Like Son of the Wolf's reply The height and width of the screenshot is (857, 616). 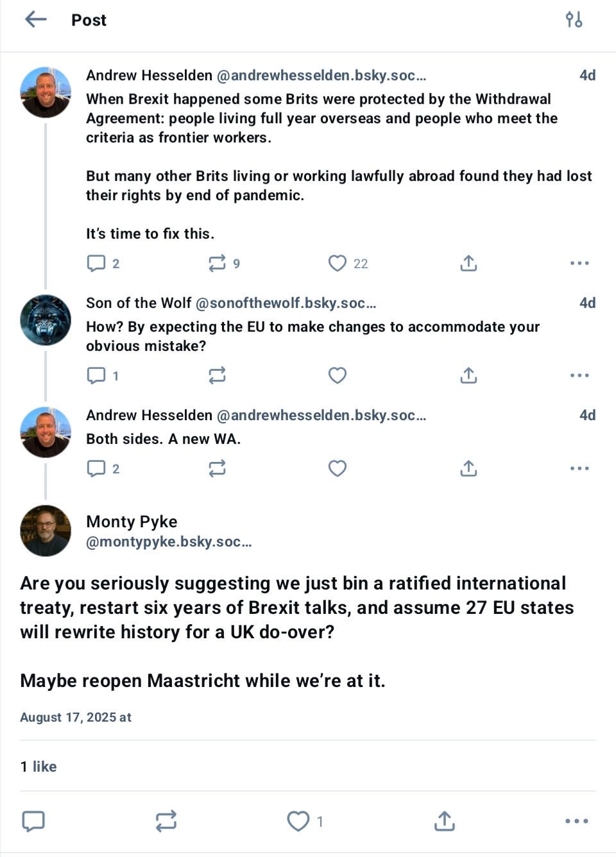[x=338, y=375]
